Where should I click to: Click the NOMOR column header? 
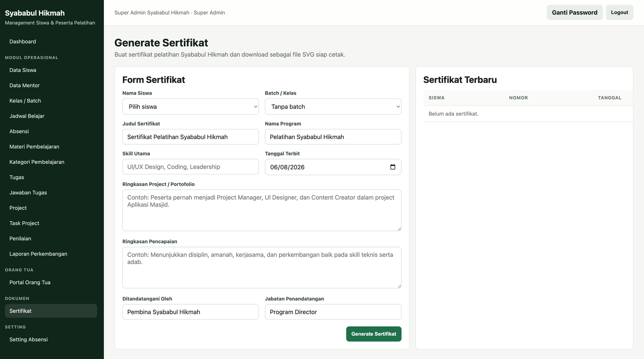point(518,98)
